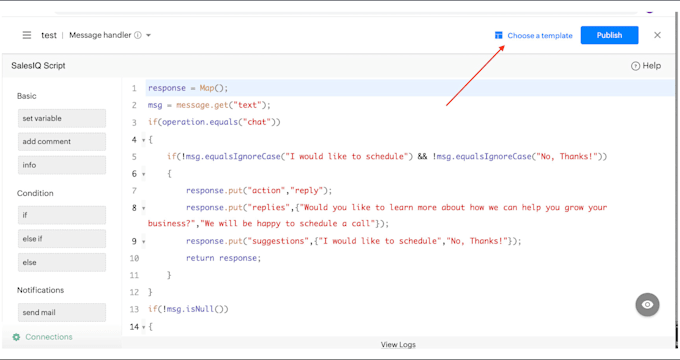This screenshot has height=360, width=680.
Task: Click the Condition section heading
Action: coord(35,193)
